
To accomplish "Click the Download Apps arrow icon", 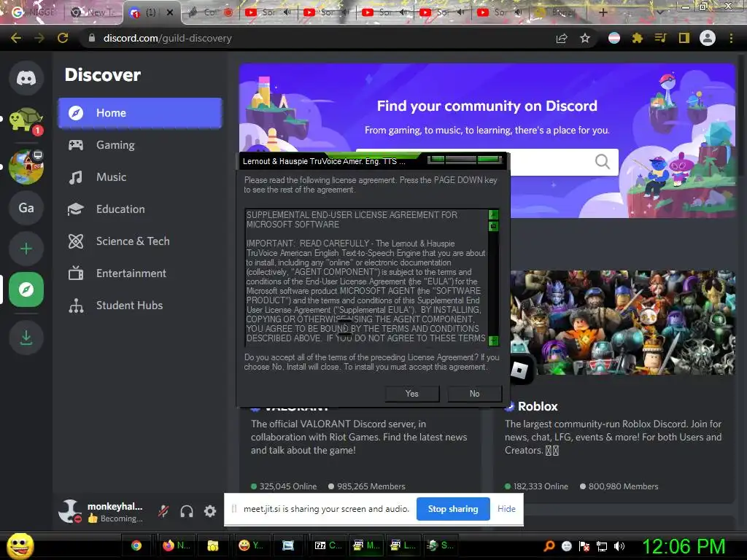I will tap(26, 338).
